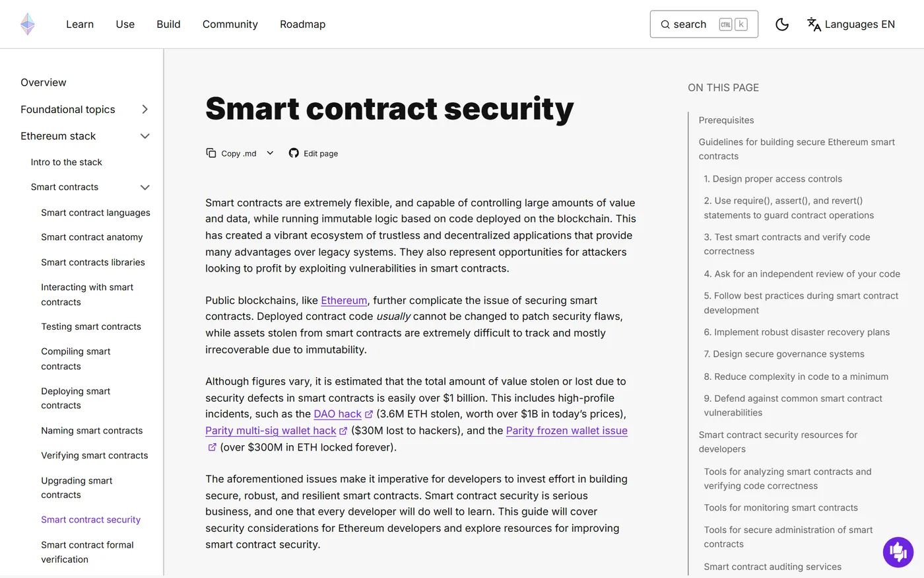Open the Roadmap menu item
Viewport: 924px width, 578px height.
point(302,24)
